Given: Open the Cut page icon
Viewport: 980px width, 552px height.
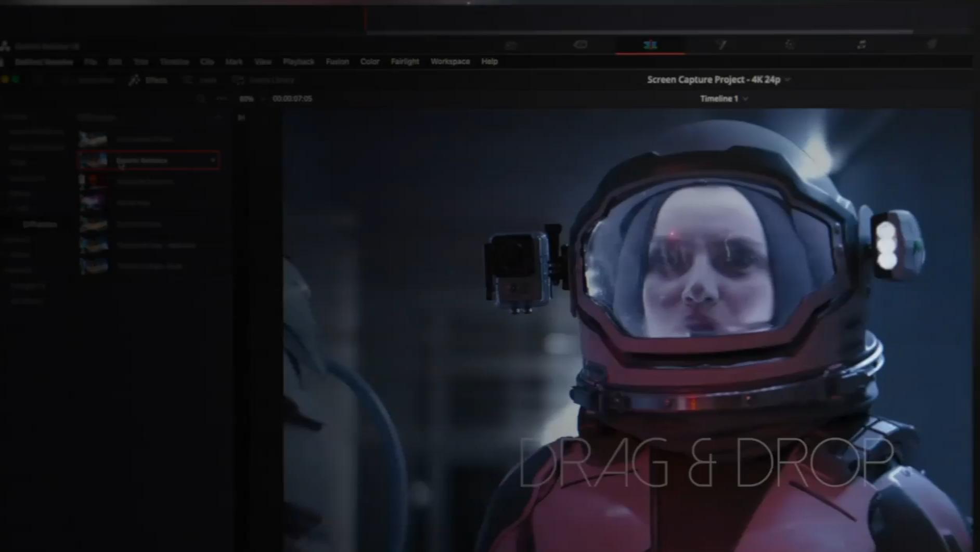Looking at the screenshot, I should tap(581, 45).
